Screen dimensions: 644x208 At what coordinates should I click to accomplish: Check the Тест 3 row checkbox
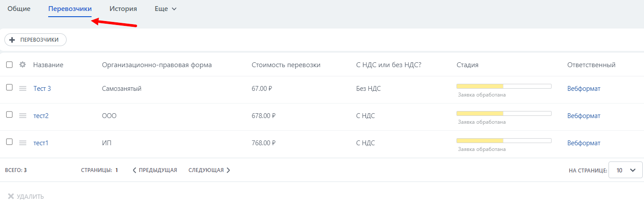[9, 87]
